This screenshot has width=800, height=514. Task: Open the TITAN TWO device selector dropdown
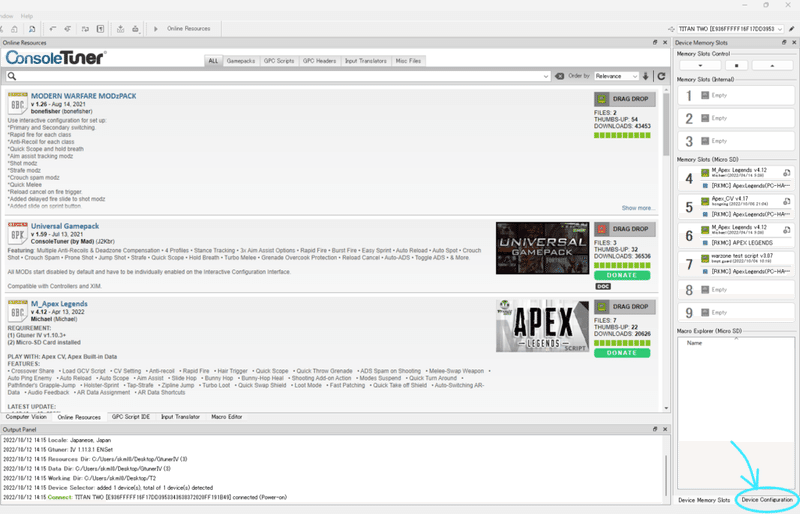[x=732, y=29]
